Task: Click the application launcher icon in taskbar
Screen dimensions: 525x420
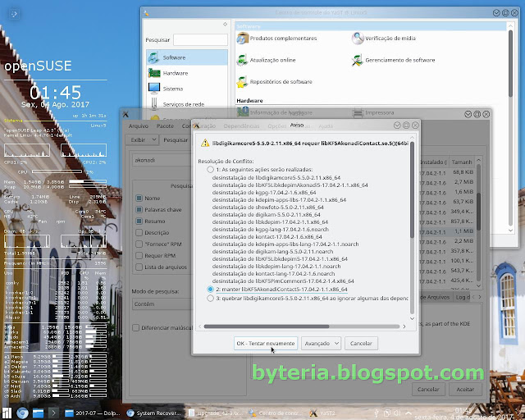Action: 7,413
